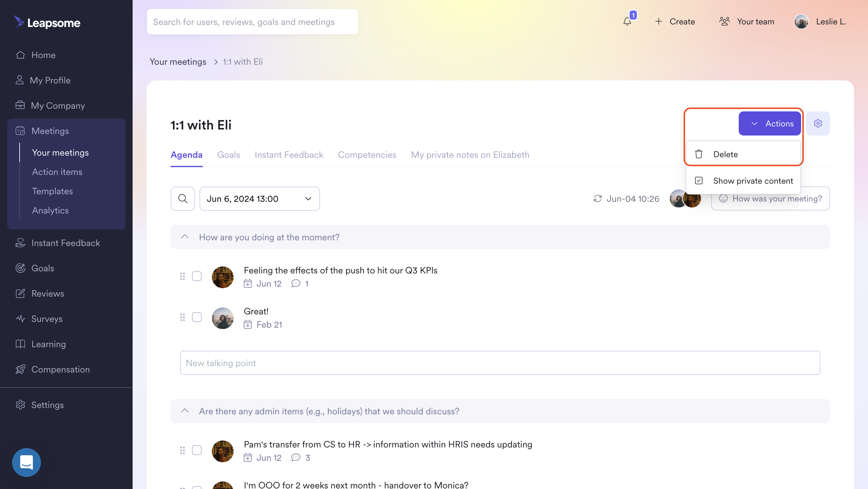Image resolution: width=868 pixels, height=489 pixels.
Task: Click the global search field
Action: click(252, 22)
